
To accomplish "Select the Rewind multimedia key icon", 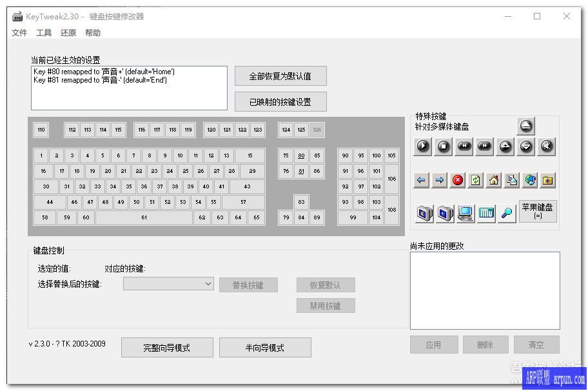I will 464,146.
